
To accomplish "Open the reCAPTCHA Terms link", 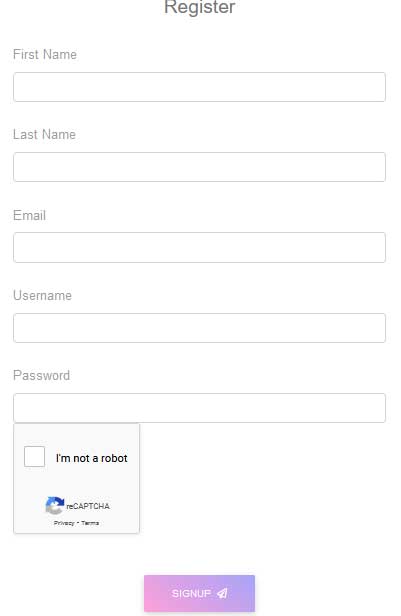I will [90, 523].
